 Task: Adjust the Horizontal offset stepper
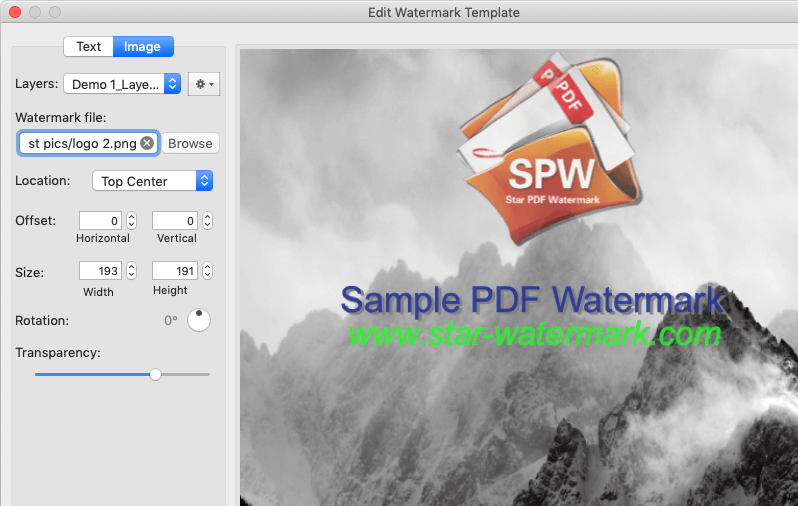(131, 220)
